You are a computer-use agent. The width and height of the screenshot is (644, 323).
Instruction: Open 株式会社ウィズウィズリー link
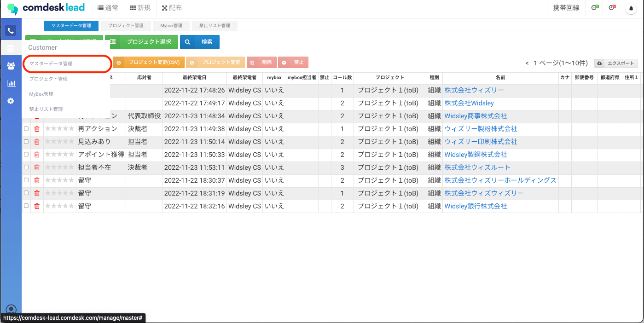click(x=484, y=193)
